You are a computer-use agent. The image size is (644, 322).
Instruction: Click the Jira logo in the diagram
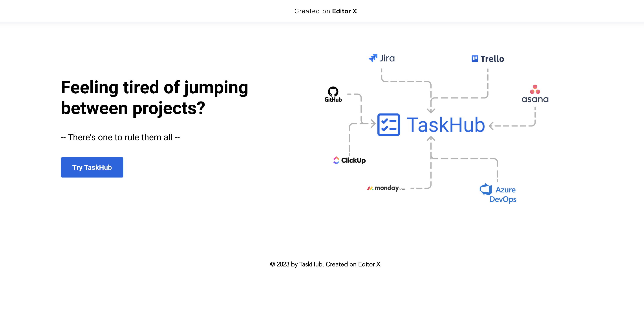click(x=382, y=58)
